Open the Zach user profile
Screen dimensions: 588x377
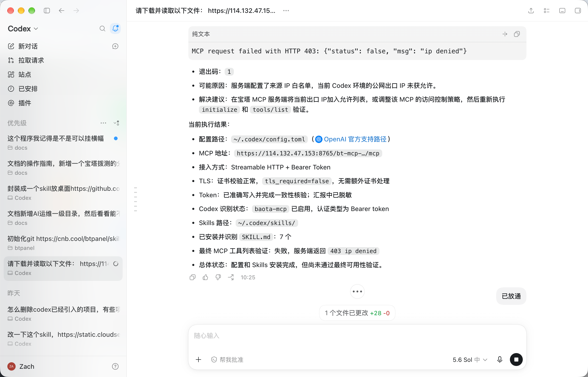click(x=21, y=366)
